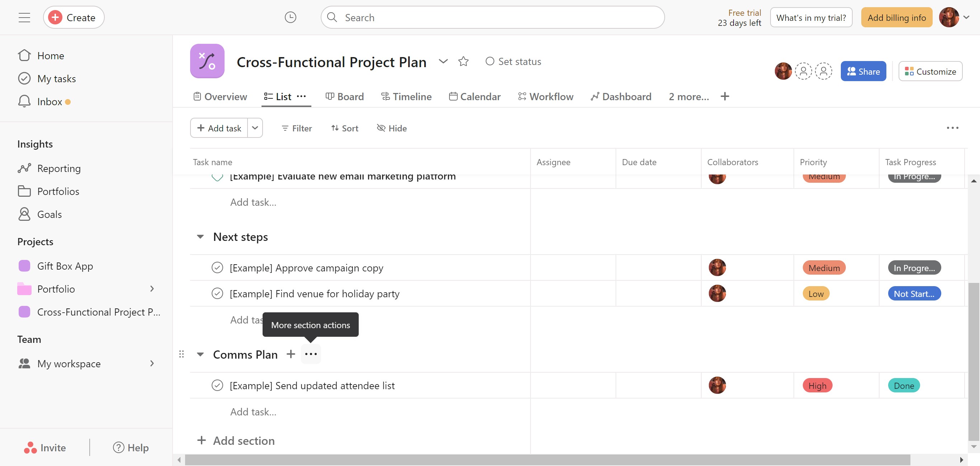Viewport: 980px width, 466px height.
Task: Click Add billing info
Action: click(897, 18)
